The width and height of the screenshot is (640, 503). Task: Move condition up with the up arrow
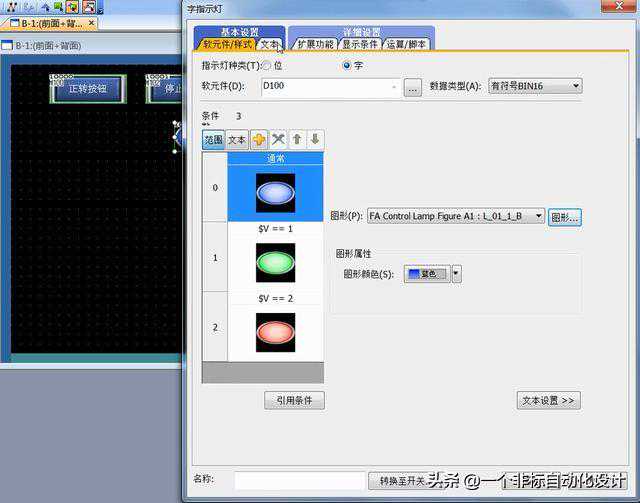(x=297, y=140)
